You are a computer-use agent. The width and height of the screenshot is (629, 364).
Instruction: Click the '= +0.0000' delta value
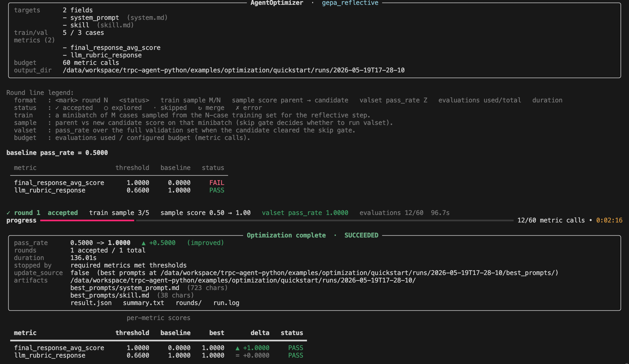253,355
